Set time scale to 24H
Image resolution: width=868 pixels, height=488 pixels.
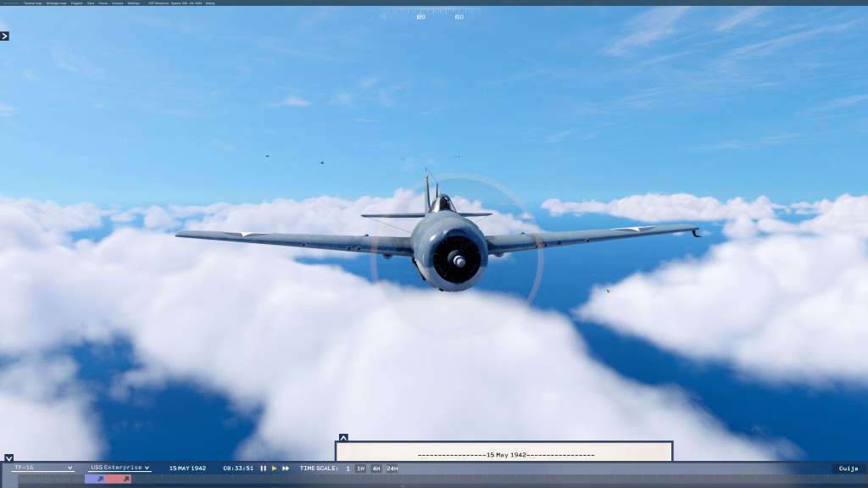[x=392, y=469]
